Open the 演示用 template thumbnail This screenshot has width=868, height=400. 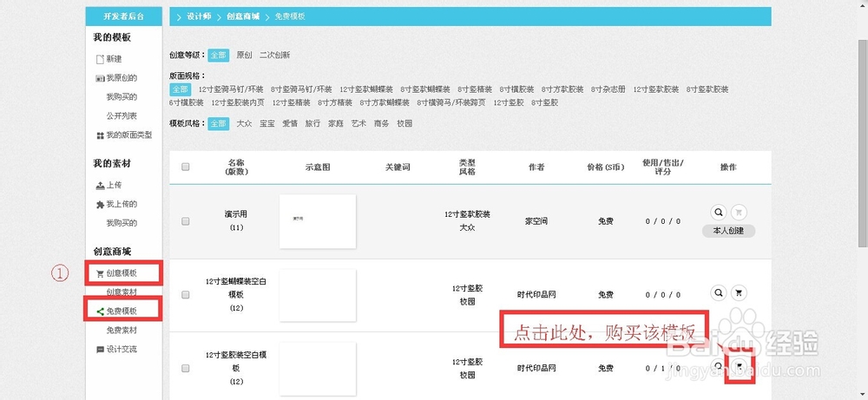318,221
